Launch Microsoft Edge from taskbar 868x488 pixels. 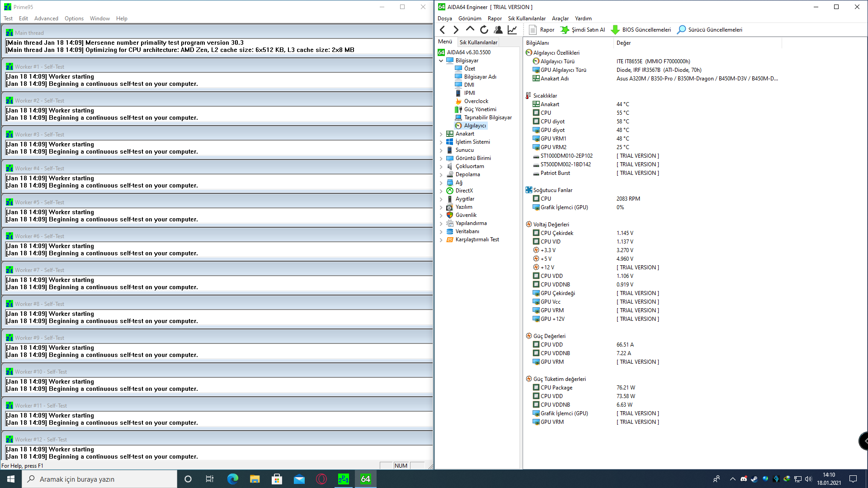coord(232,479)
